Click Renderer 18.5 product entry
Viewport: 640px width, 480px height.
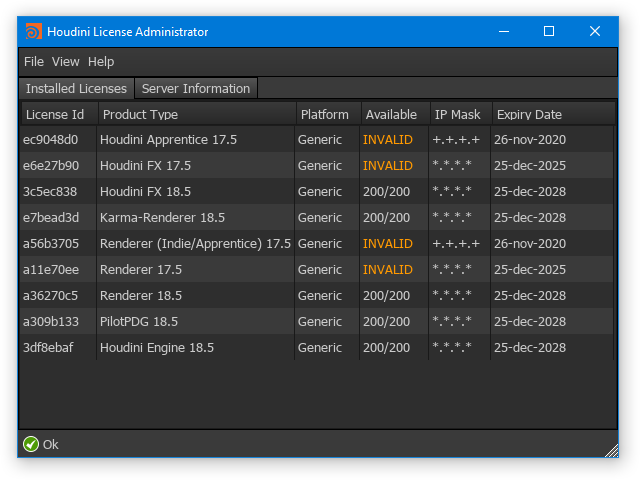click(141, 296)
